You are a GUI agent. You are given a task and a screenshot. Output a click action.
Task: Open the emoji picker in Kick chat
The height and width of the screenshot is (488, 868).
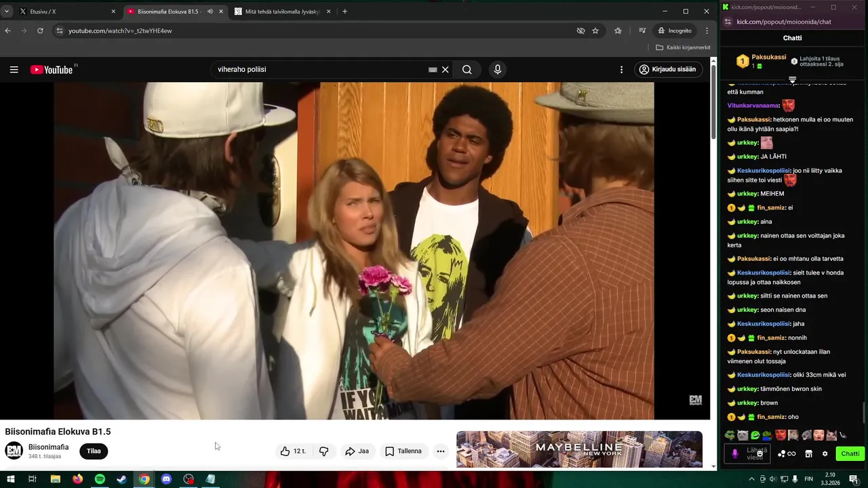(x=760, y=453)
